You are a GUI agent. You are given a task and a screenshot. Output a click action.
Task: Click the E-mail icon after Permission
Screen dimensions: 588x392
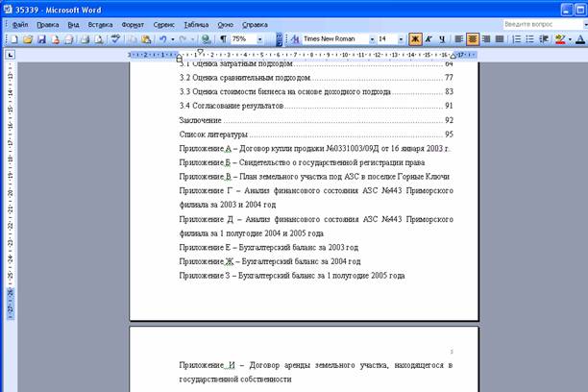click(x=68, y=39)
